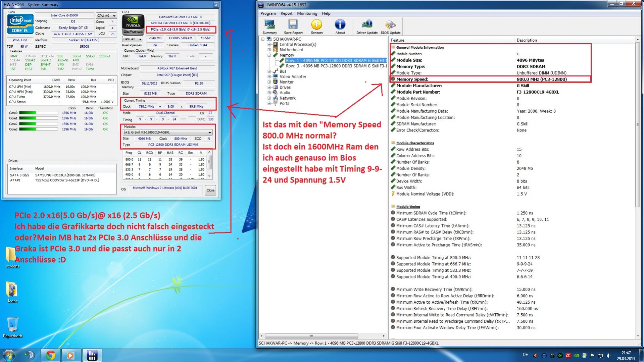Click the Save Report floppy icon
Image resolution: width=644 pixels, height=362 pixels.
pyautogui.click(x=293, y=27)
